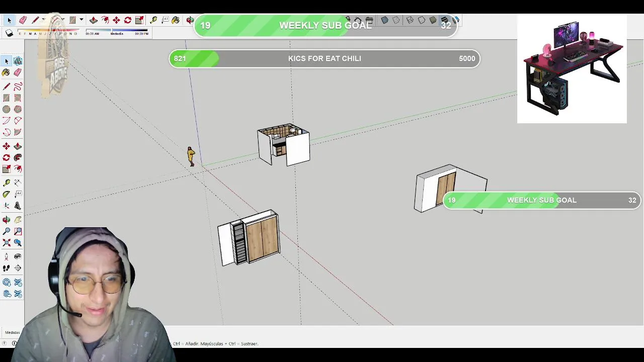This screenshot has width=644, height=362.
Task: Click Zoom Extents icon
Action: (6, 243)
